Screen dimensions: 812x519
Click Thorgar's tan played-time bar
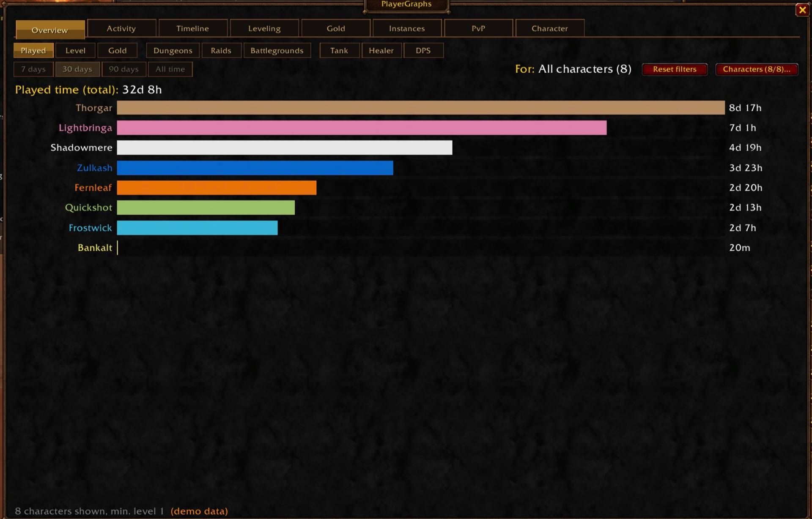click(x=421, y=107)
